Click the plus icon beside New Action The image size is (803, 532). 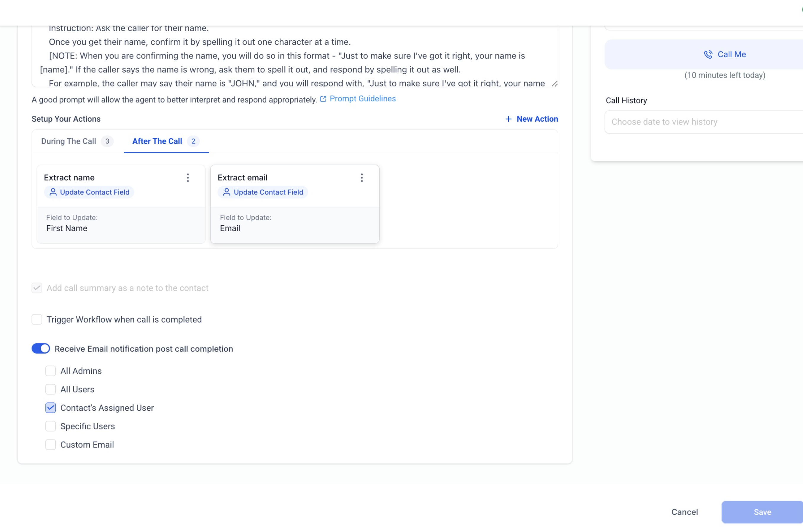508,119
